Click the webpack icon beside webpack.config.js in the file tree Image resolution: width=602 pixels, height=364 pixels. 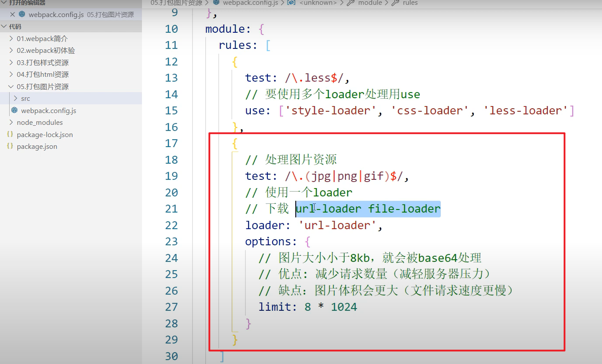(x=14, y=110)
